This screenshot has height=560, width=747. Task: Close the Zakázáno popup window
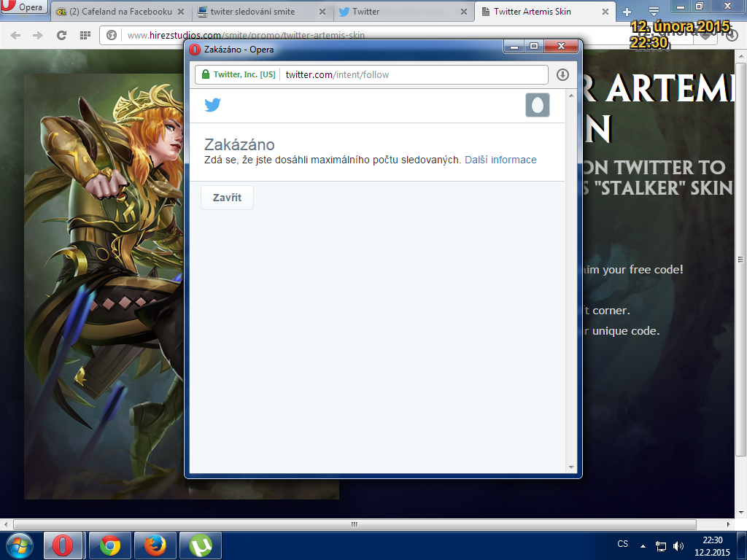point(561,46)
